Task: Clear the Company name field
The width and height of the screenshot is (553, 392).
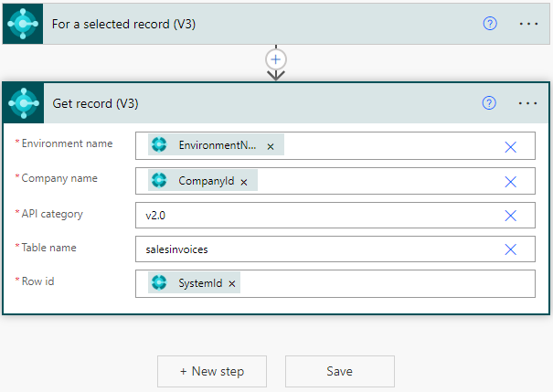Action: (x=511, y=181)
